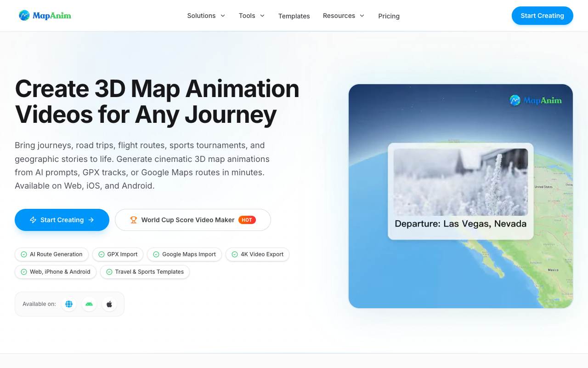The image size is (588, 368).
Task: Click the frosty field photo in the preview
Action: point(461,182)
